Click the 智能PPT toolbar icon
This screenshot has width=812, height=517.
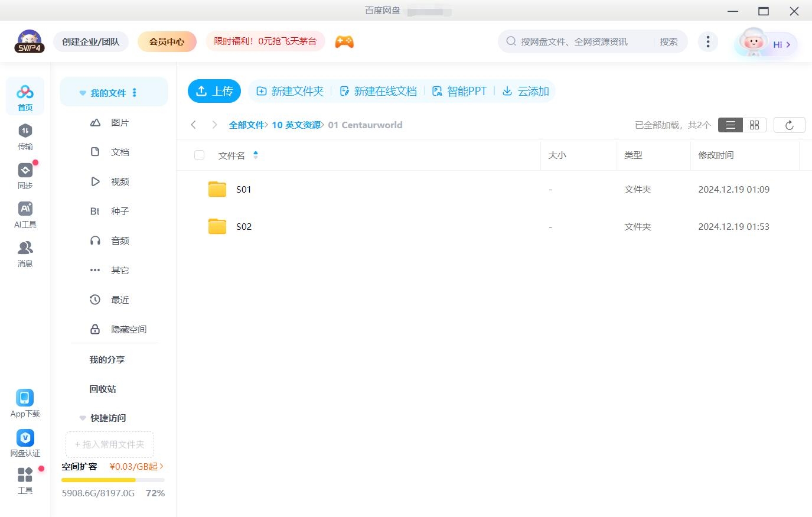pyautogui.click(x=437, y=91)
